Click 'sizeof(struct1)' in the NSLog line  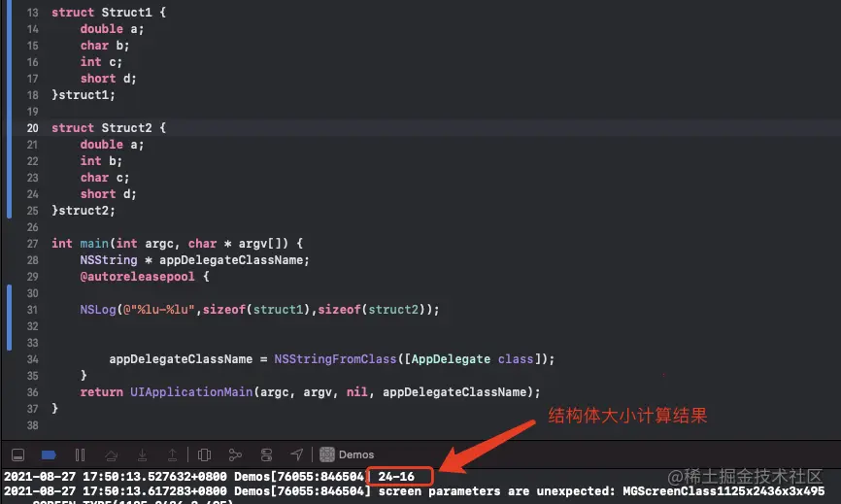[x=258, y=310]
